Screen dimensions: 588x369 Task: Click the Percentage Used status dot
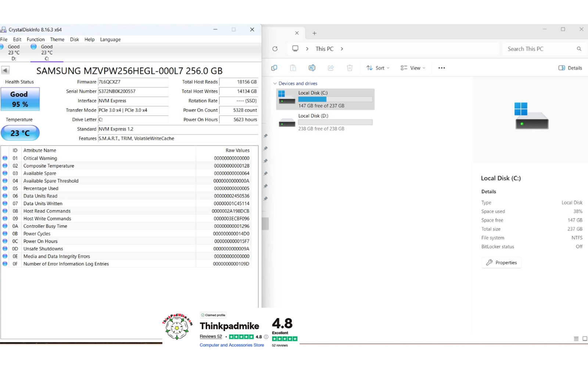click(x=5, y=188)
